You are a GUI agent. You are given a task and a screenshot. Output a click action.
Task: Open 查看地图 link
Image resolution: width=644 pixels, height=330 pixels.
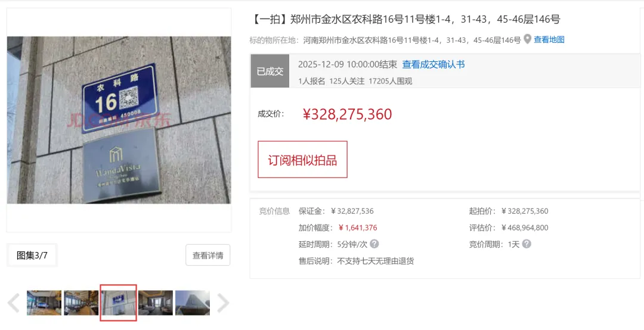[x=549, y=40]
